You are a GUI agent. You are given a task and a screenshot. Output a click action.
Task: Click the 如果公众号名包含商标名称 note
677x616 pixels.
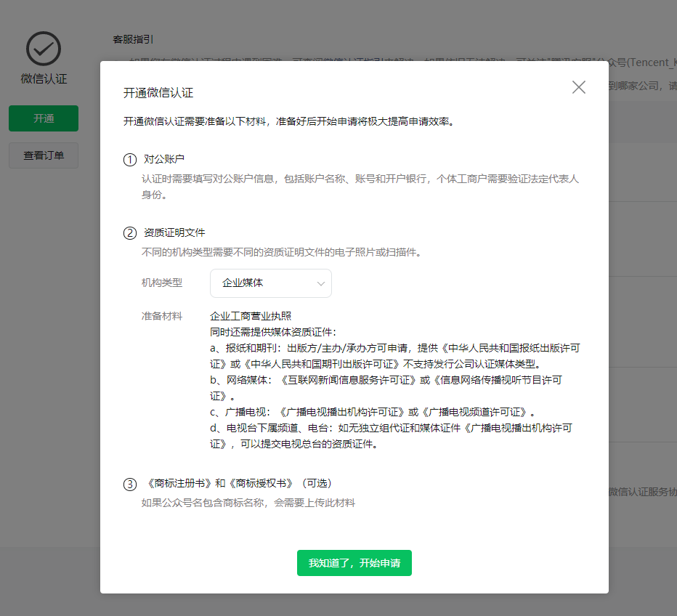coord(248,503)
